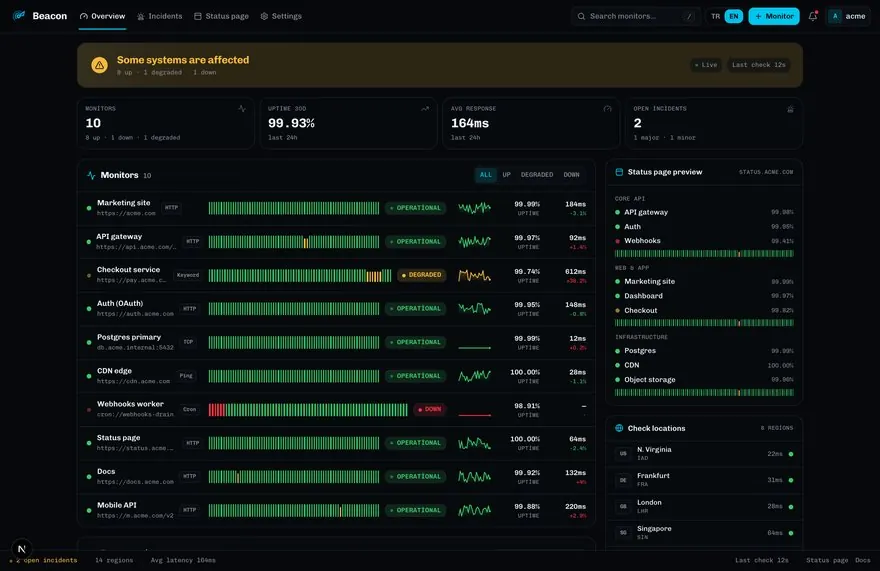Screen dimensions: 880x571
Task: Click the GB flag badge for London
Action: click(x=623, y=506)
